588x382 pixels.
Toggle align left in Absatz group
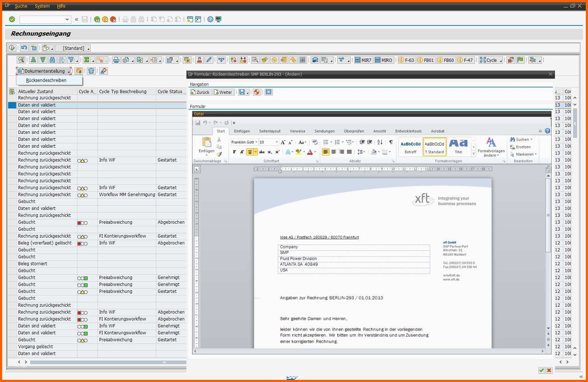pyautogui.click(x=326, y=152)
